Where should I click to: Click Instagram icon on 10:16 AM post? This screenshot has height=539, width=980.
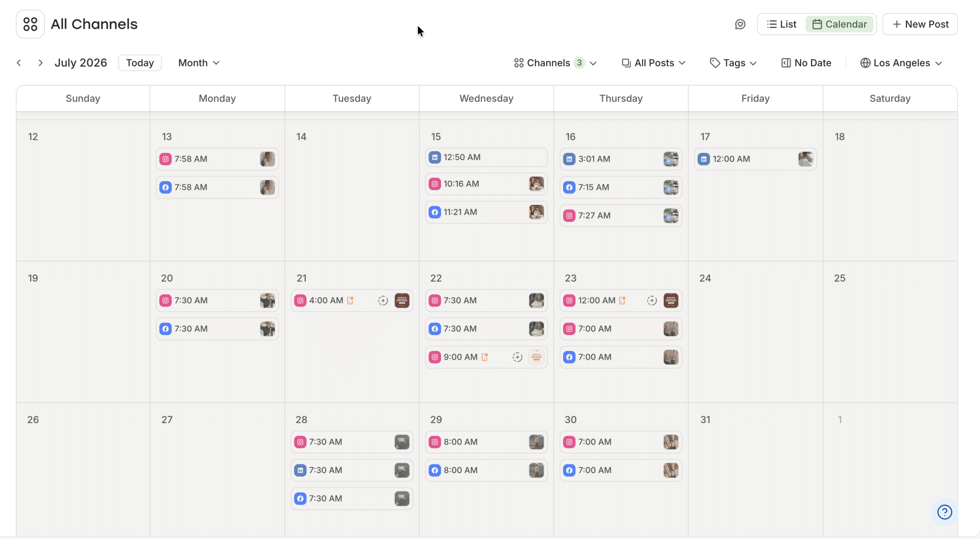pos(434,184)
